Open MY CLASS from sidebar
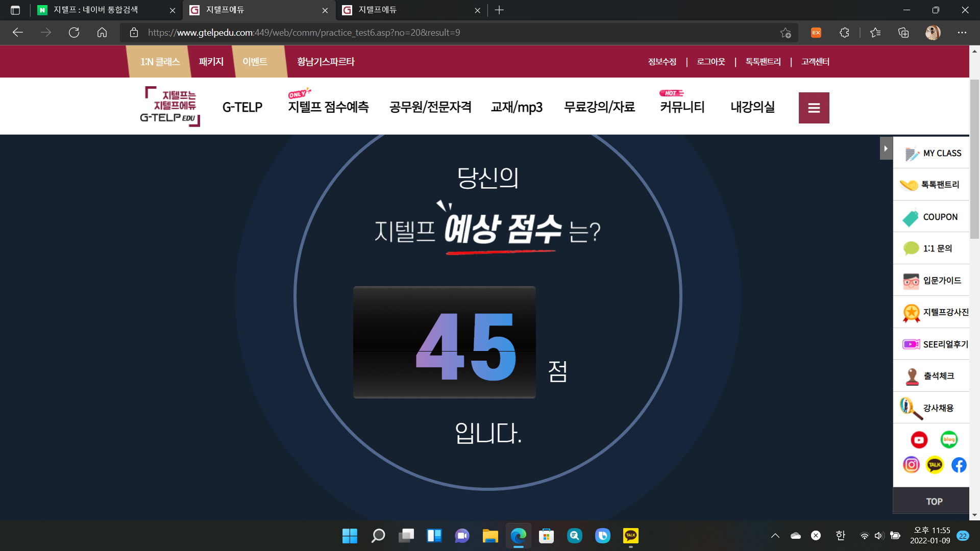Image resolution: width=980 pixels, height=551 pixels. 932,153
